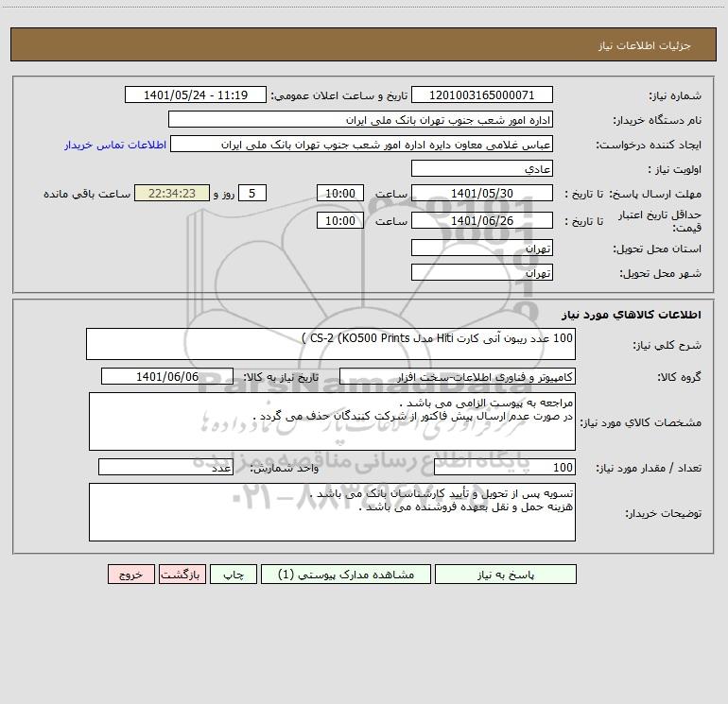
Task: Click buyer organization name field
Action: [x=360, y=119]
